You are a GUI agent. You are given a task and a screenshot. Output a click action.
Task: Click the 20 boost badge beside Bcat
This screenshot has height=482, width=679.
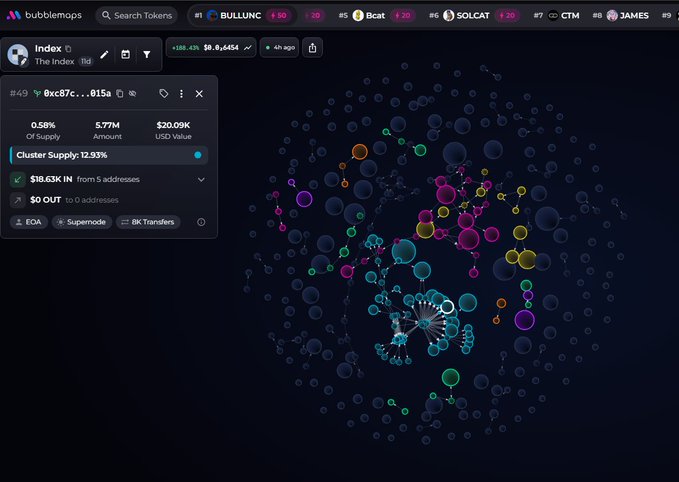[402, 16]
